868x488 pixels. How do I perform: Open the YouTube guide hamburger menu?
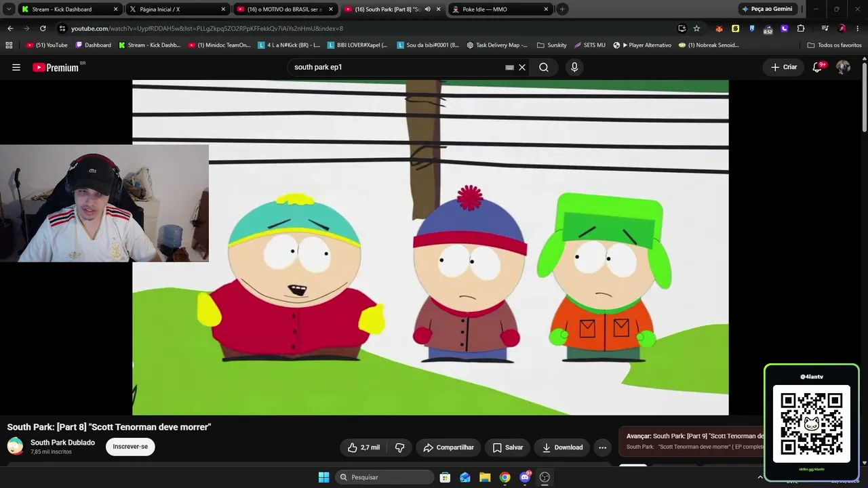coord(16,67)
